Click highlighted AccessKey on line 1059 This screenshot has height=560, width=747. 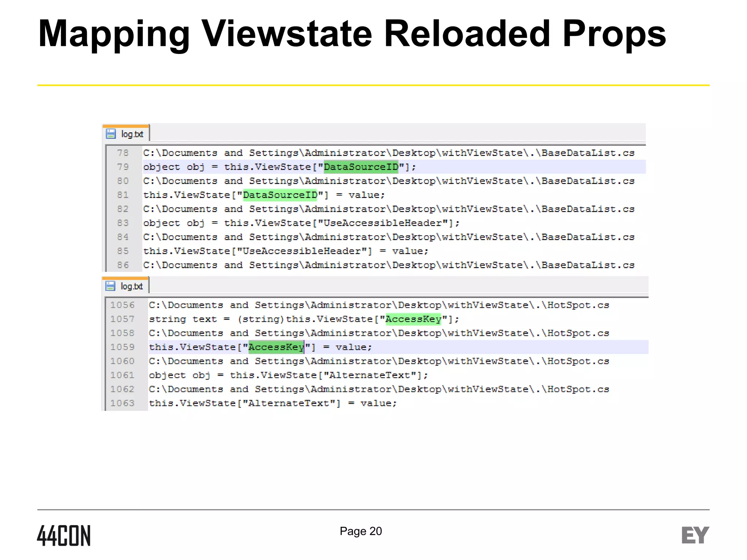point(276,347)
